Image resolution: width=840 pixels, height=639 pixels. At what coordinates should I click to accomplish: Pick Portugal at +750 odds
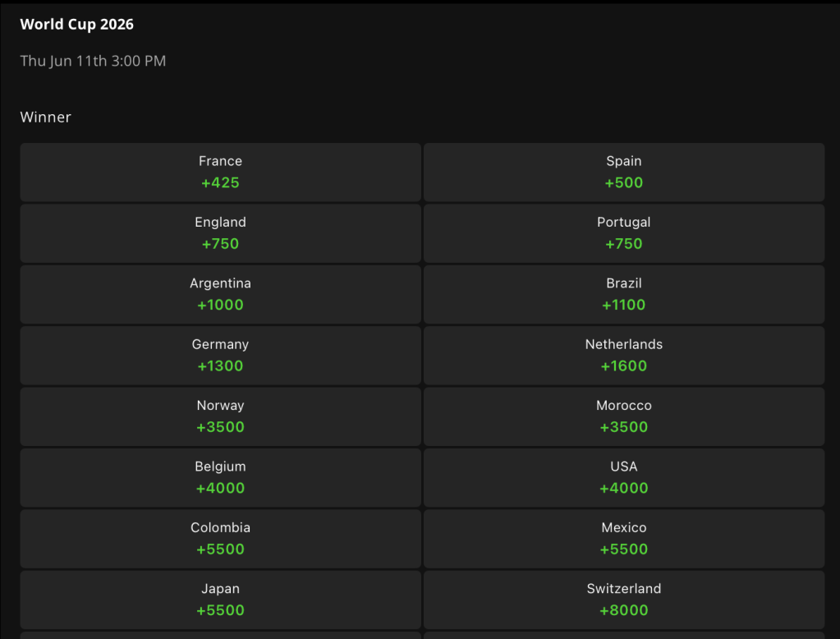click(x=623, y=233)
